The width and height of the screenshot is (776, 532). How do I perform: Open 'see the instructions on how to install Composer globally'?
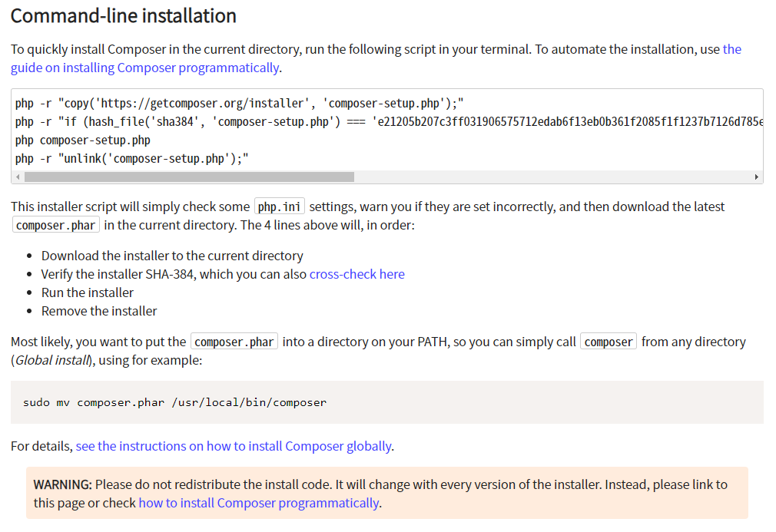234,447
